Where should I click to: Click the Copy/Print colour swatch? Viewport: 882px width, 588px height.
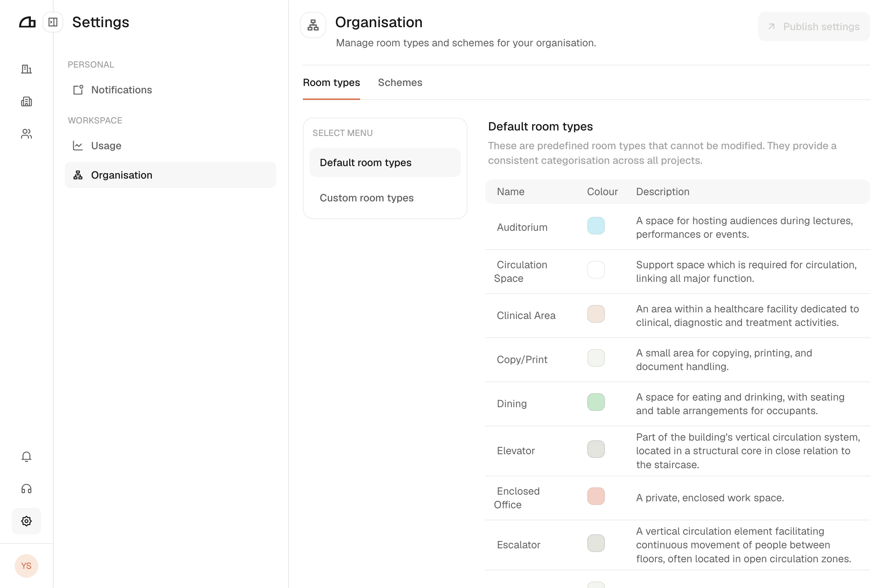(596, 358)
